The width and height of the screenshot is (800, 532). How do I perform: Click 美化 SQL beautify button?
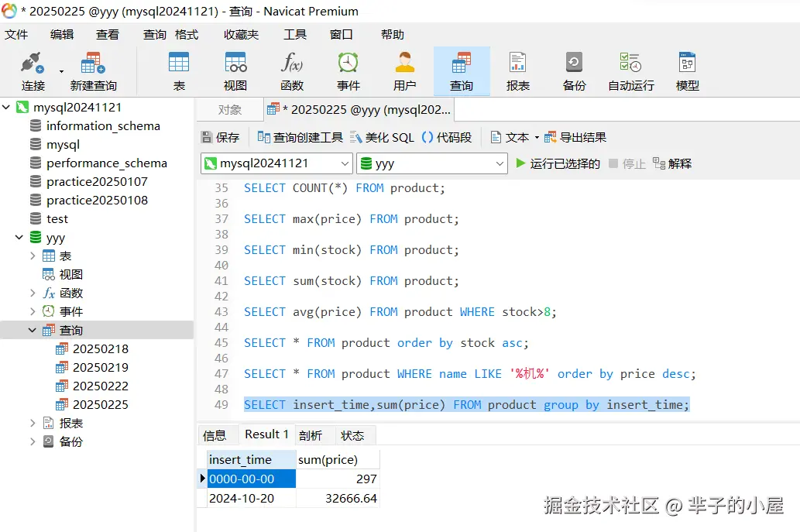point(382,137)
